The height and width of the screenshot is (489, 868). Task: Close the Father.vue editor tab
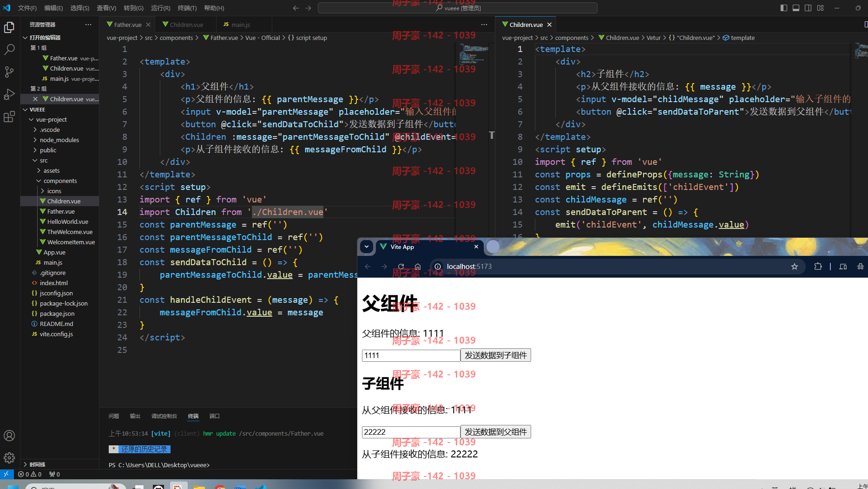point(148,25)
